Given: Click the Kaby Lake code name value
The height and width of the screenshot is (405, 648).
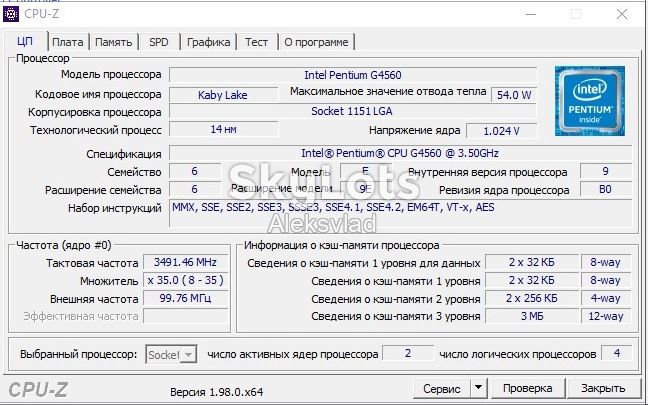Looking at the screenshot, I should tap(223, 95).
